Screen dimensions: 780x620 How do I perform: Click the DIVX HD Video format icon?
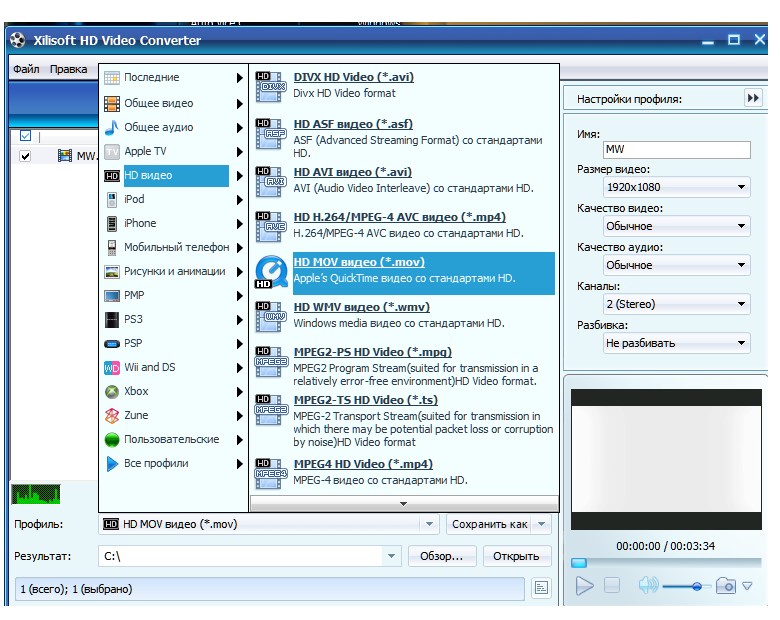[x=270, y=86]
